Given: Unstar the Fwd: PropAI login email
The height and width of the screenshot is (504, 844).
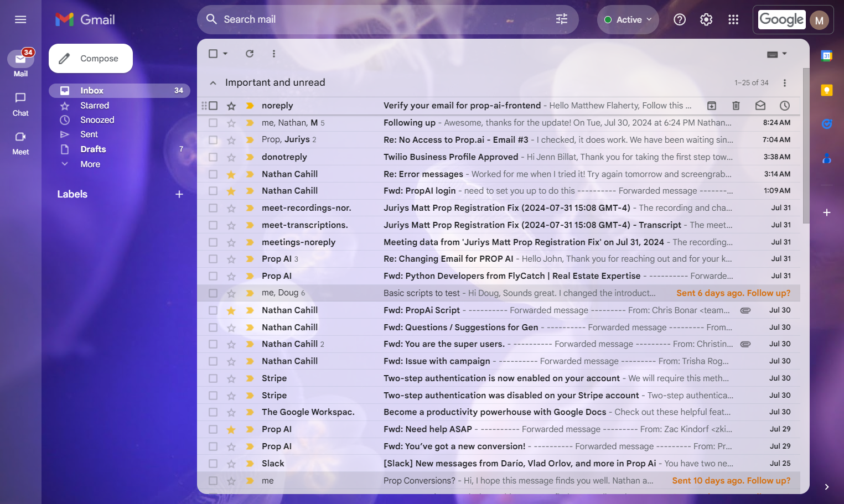Looking at the screenshot, I should click(x=231, y=191).
